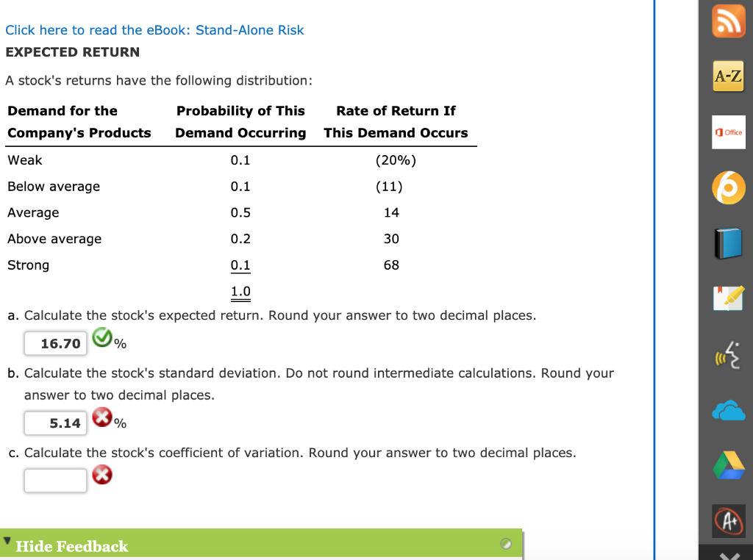Viewport: 753px width, 560px height.
Task: Launch the Office icon in the sidebar
Action: point(729,132)
